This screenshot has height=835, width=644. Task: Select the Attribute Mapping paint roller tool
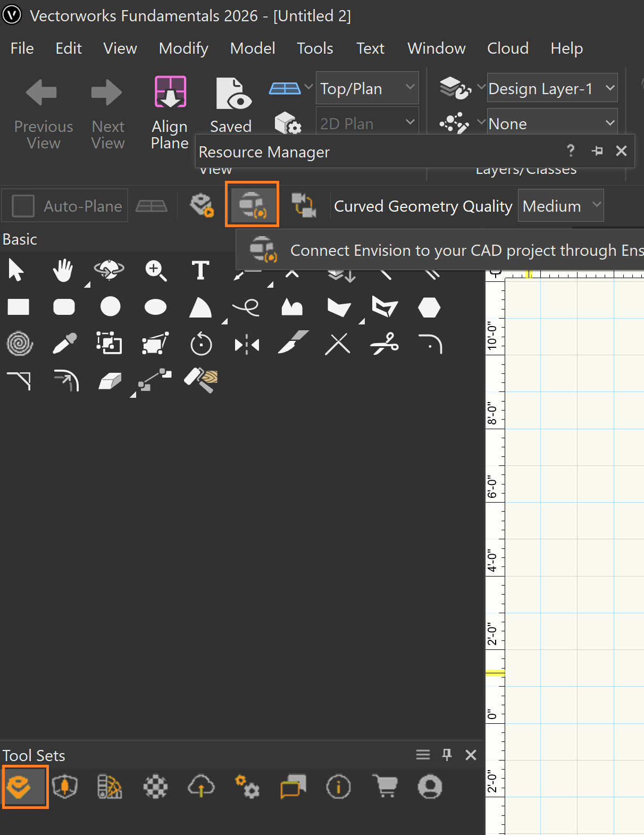[x=201, y=380]
